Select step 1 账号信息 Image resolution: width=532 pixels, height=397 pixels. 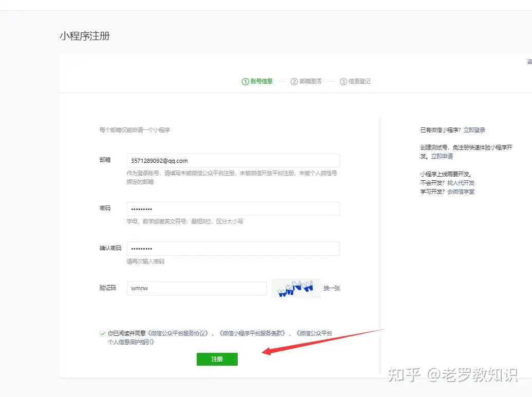(x=257, y=82)
